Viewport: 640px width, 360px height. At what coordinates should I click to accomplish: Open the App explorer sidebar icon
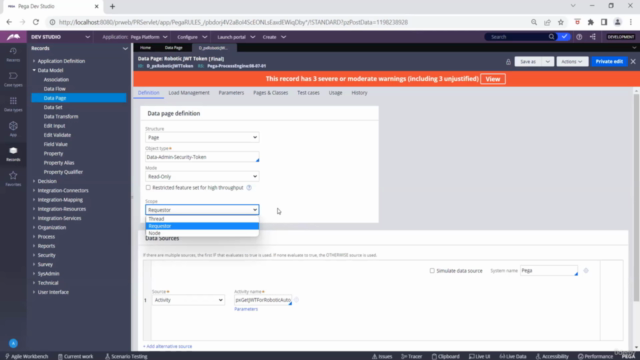pos(13,129)
